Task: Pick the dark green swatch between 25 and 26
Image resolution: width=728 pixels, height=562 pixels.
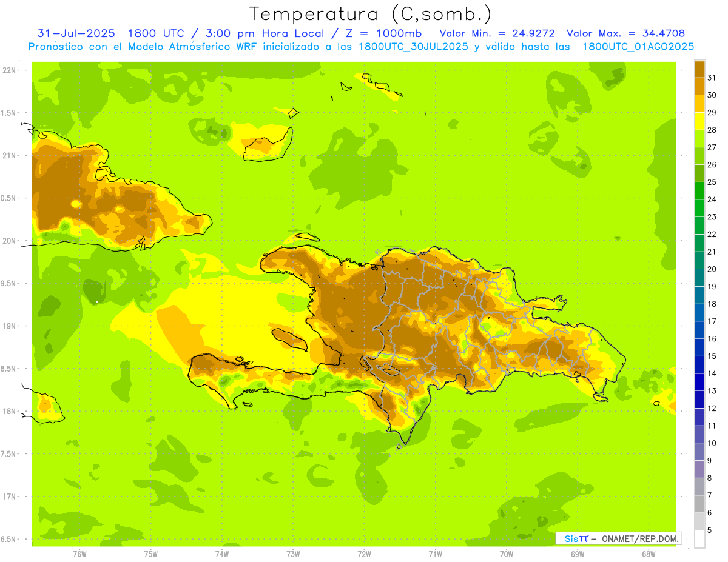Action: (x=699, y=173)
